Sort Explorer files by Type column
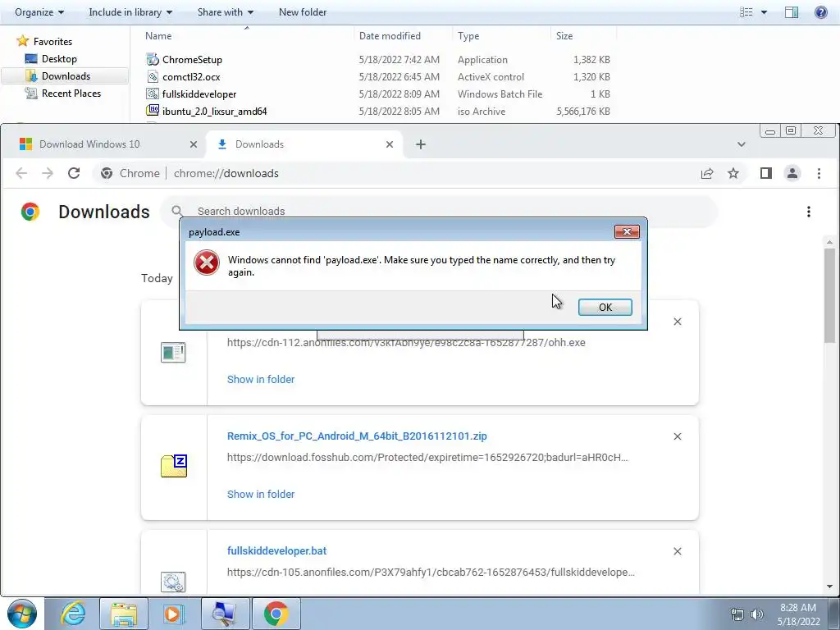This screenshot has height=630, width=840. pyautogui.click(x=468, y=36)
